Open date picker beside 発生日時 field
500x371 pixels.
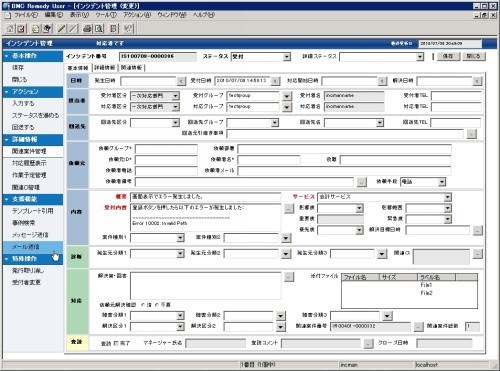(181, 81)
